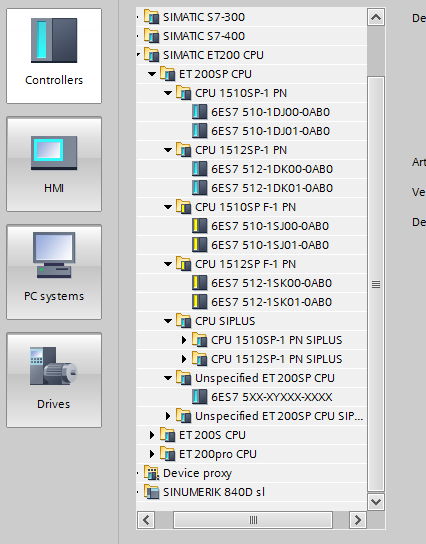
Task: Collapse the CPU 1512SP F-1 PN node
Action: pyautogui.click(x=168, y=264)
